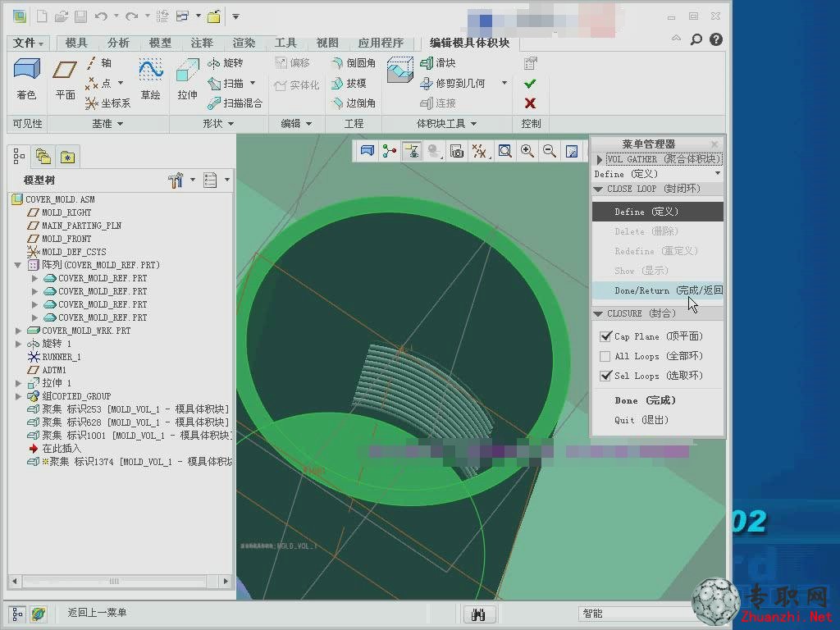Open model tree settings hammer icon

click(176, 180)
